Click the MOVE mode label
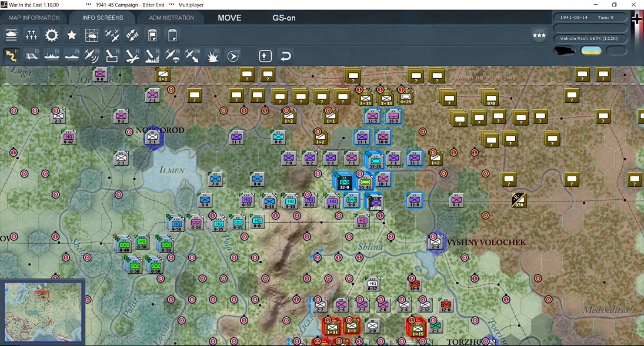The image size is (644, 346). coord(229,18)
